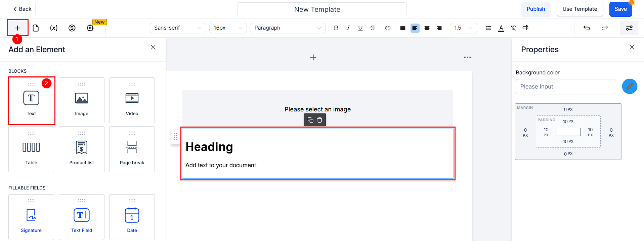Select the Signature fillable field
The height and width of the screenshot is (241, 644).
(31, 217)
